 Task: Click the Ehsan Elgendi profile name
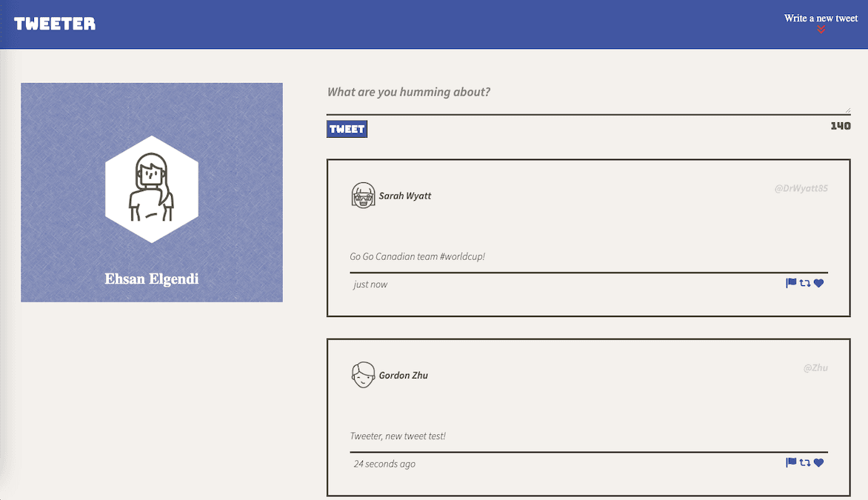coord(152,279)
